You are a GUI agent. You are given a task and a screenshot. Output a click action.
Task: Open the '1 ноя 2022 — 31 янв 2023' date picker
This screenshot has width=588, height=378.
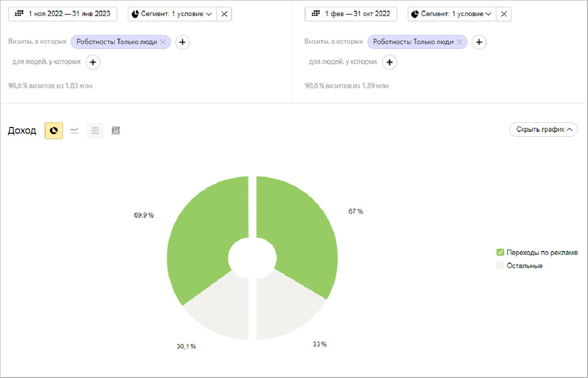point(63,14)
